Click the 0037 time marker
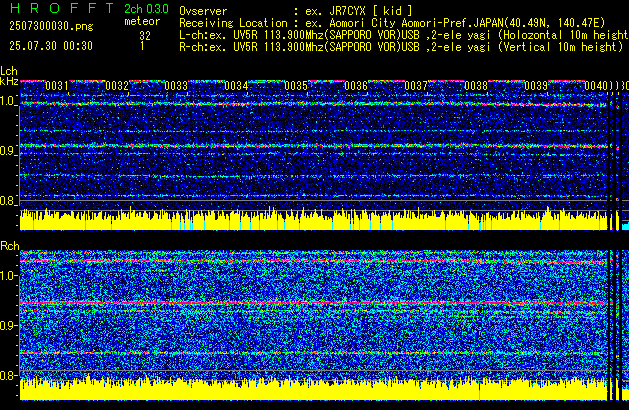 pos(416,86)
